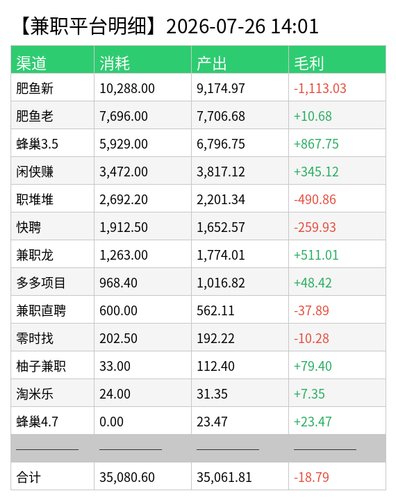This screenshot has height=500, width=396.
Task: Select 职堆堆 loss value -490.86
Action: (315, 199)
